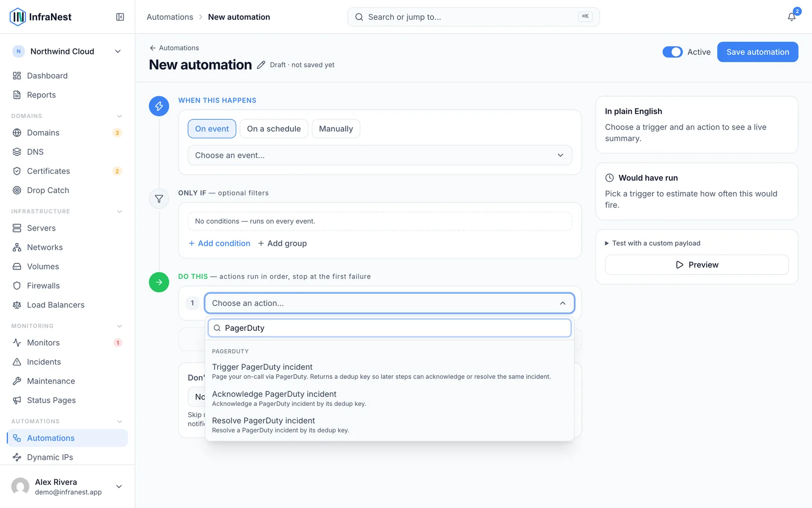Click the Incidents warning triangle icon
Screen dimensions: 812x508
(x=17, y=362)
